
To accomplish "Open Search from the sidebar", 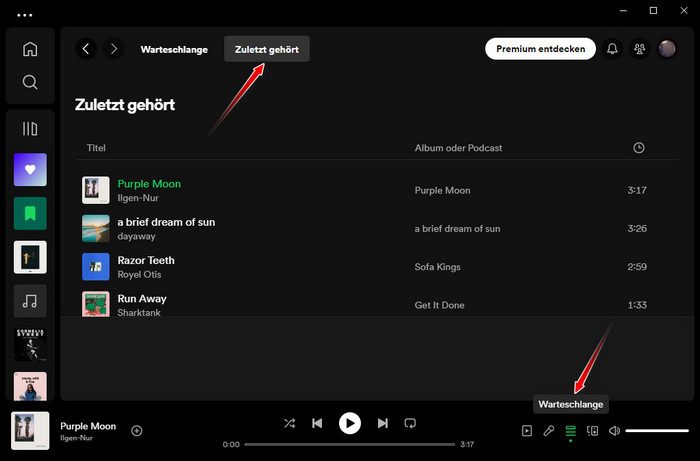I will (x=30, y=82).
